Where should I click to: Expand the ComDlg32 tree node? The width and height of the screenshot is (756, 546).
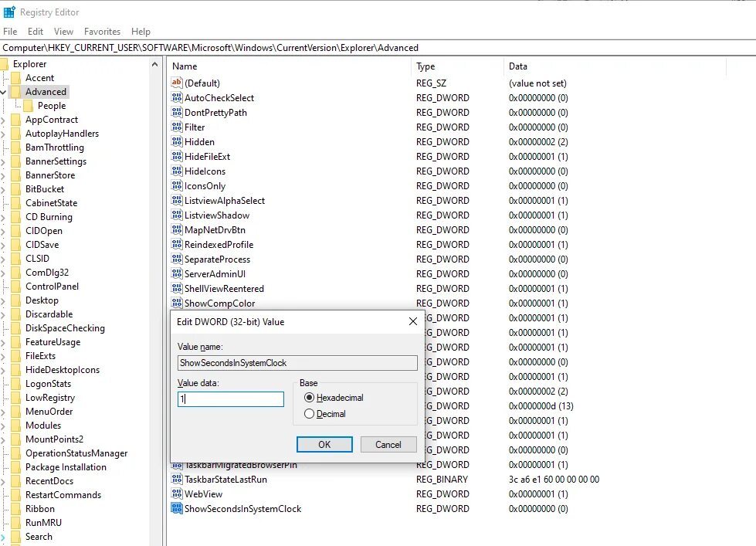[3, 273]
